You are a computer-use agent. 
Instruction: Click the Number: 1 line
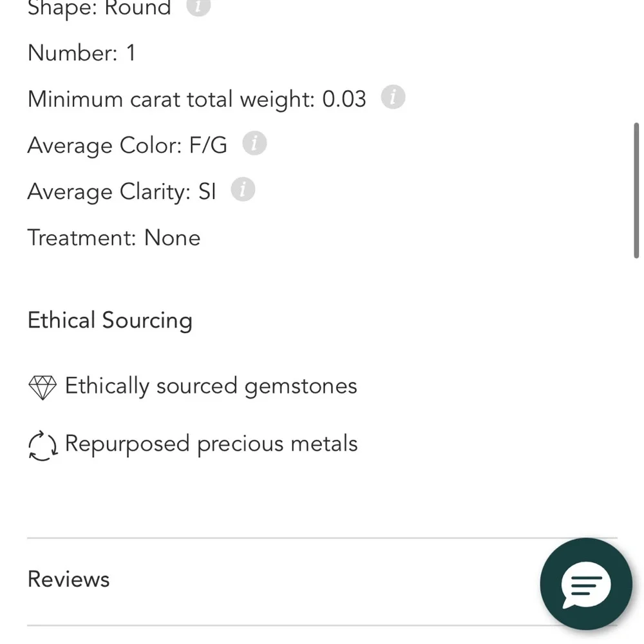pyautogui.click(x=82, y=53)
